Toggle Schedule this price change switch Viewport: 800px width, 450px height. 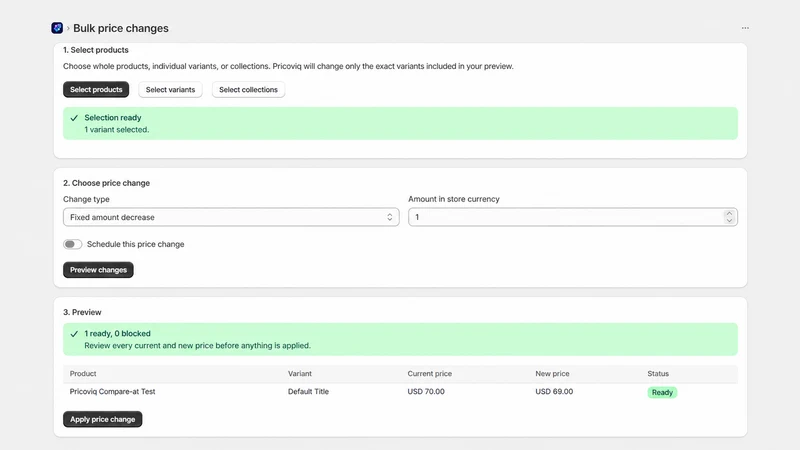point(72,244)
